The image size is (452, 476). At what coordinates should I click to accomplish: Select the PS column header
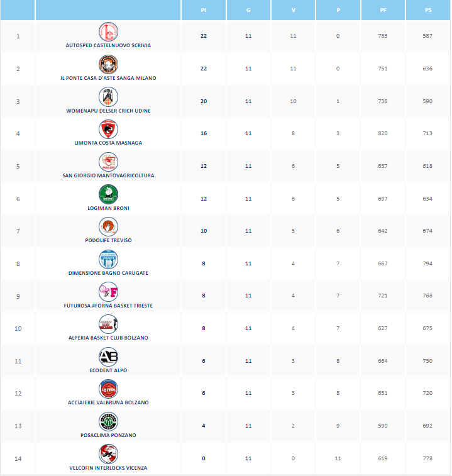point(427,11)
